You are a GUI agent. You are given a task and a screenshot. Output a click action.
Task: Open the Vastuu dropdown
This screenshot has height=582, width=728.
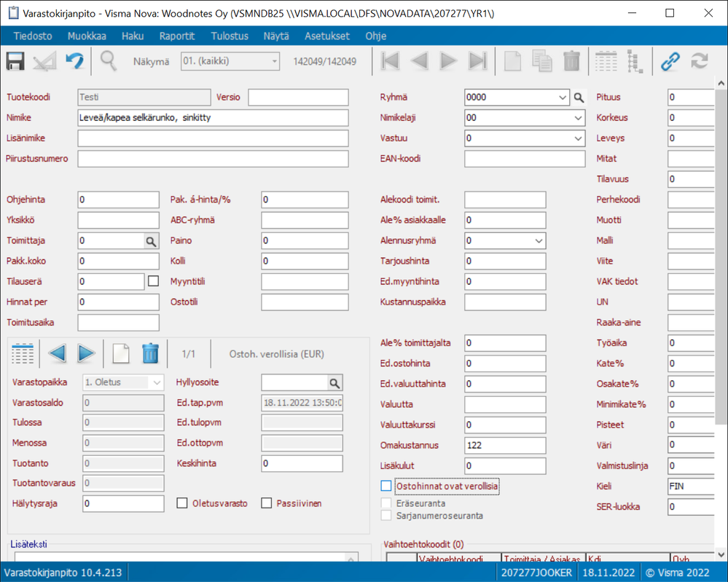point(578,138)
